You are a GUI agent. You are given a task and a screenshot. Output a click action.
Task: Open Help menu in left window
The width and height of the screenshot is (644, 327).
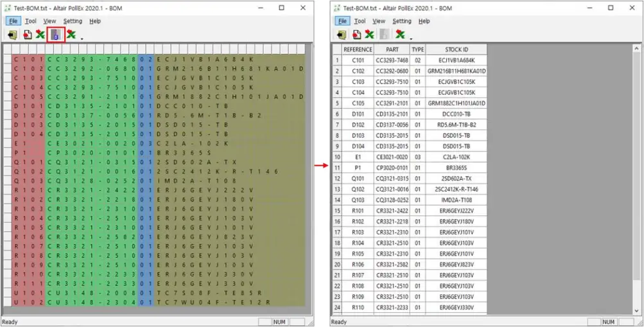click(x=95, y=21)
